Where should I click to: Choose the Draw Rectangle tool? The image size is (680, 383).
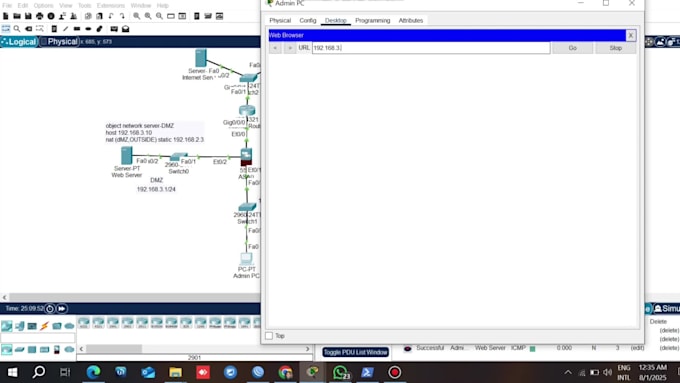coord(77,29)
